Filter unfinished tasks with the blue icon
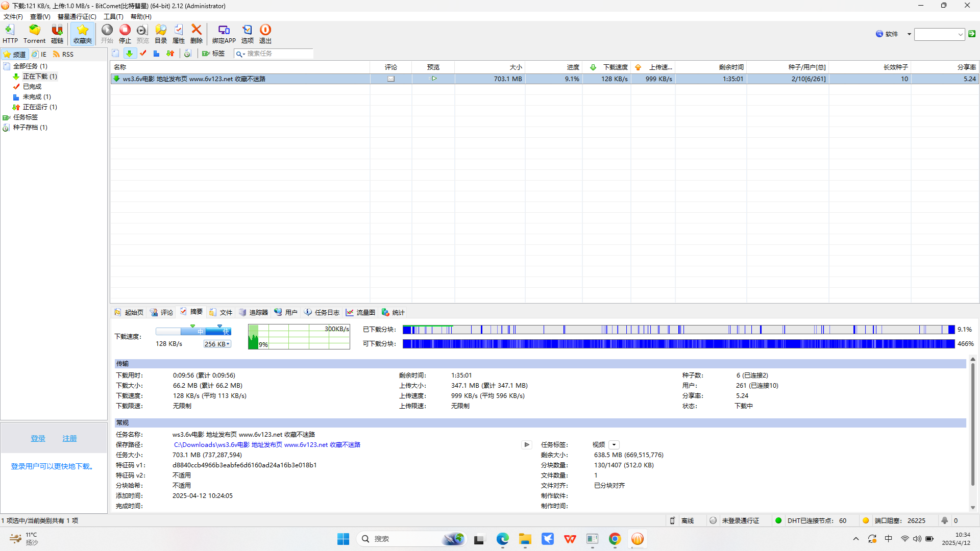Screen dimensions: 980x551 point(157,53)
